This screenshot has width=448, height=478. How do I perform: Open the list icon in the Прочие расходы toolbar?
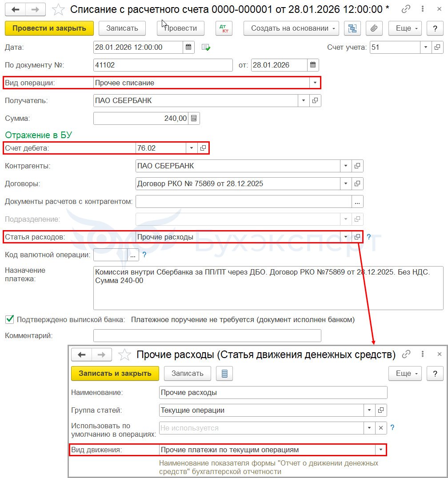click(224, 374)
